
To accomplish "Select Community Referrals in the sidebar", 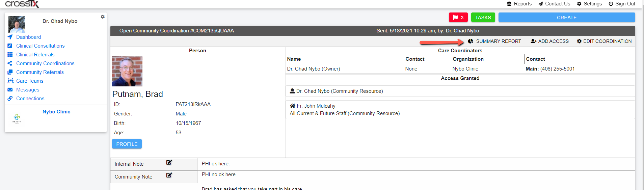I will point(40,72).
